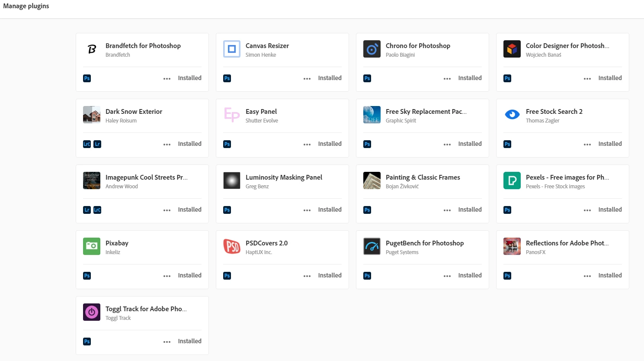
Task: Open more options for Pexels plugin
Action: pos(587,210)
